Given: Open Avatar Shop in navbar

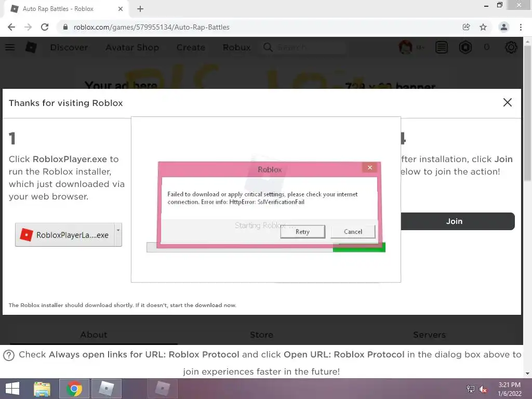Looking at the screenshot, I should click(x=132, y=47).
